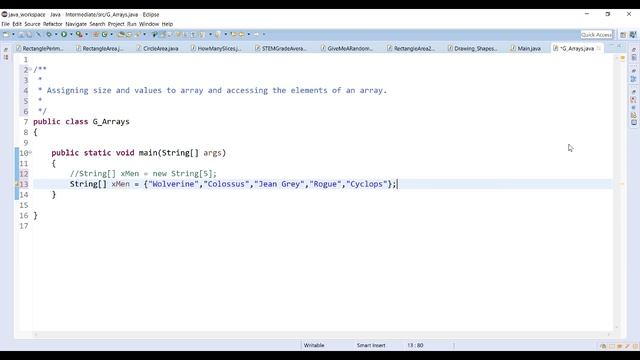
Task: Open the Debug dropdown arrow
Action: click(56, 35)
